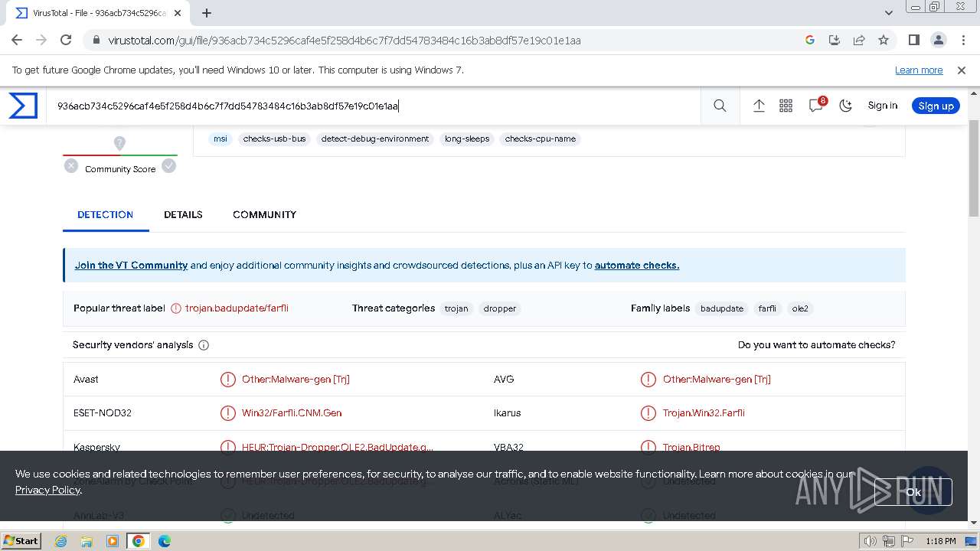The width and height of the screenshot is (980, 551).
Task: Click the Security vendors' analysis info icon
Action: (x=204, y=345)
